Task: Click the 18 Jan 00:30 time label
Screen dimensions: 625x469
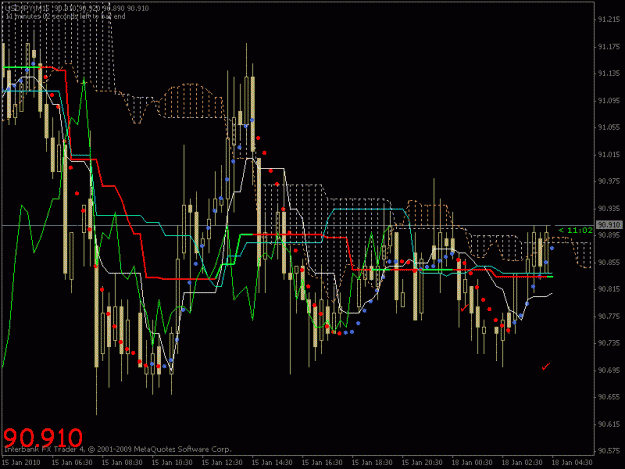Action: 472,463
